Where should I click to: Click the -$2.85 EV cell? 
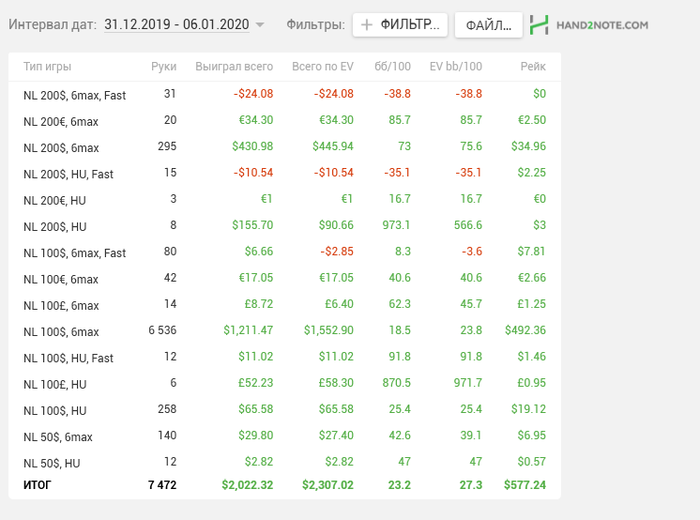pos(337,251)
